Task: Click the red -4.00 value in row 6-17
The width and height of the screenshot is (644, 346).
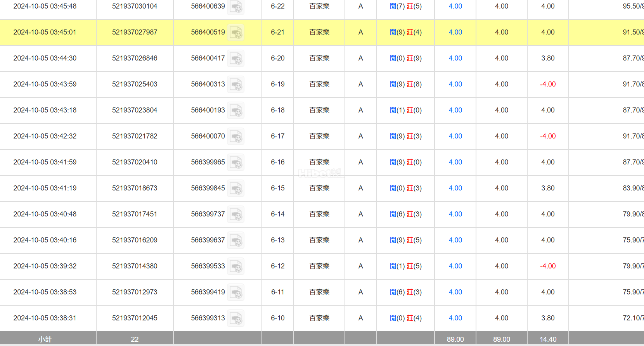Action: point(548,136)
